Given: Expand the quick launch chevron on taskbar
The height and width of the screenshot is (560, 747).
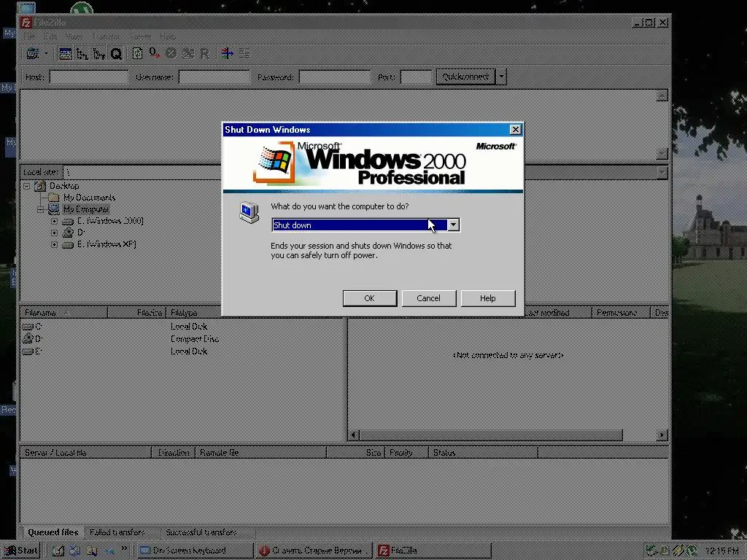Looking at the screenshot, I should point(124,549).
